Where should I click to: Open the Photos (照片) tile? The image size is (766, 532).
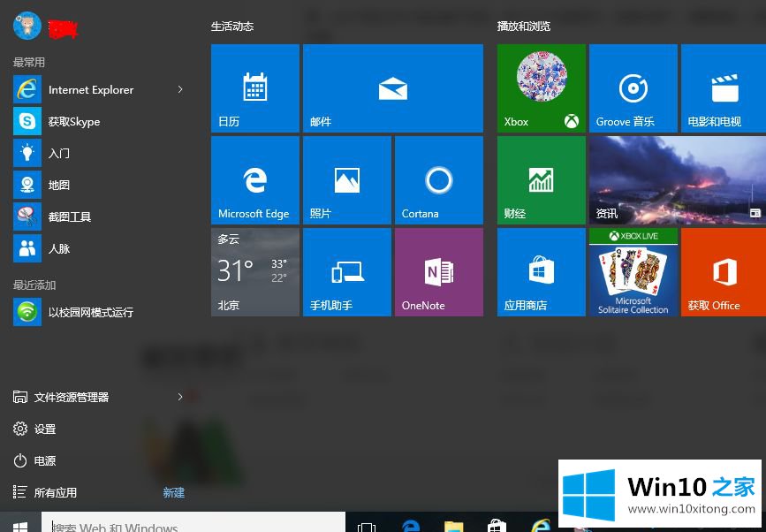pyautogui.click(x=346, y=180)
